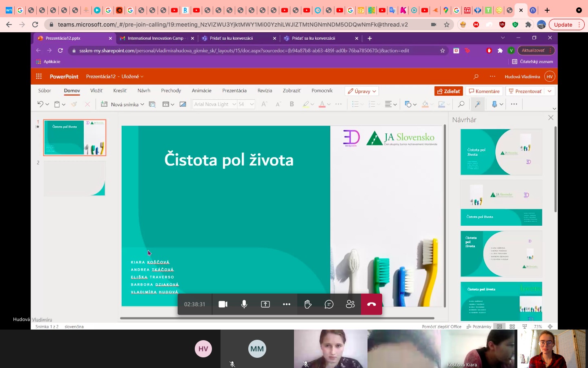Expand undo history dropdown arrow

[47, 105]
